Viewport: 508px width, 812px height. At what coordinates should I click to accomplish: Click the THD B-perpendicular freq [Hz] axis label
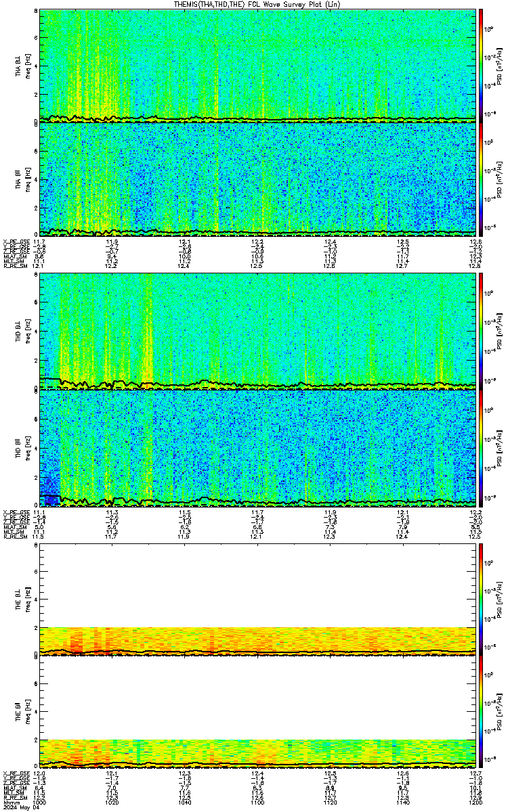[x=26, y=332]
